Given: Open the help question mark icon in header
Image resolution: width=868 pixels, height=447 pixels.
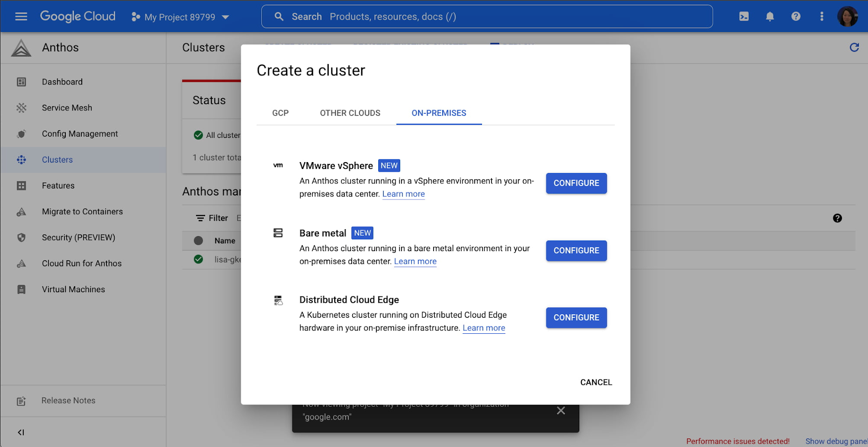Looking at the screenshot, I should pyautogui.click(x=796, y=16).
